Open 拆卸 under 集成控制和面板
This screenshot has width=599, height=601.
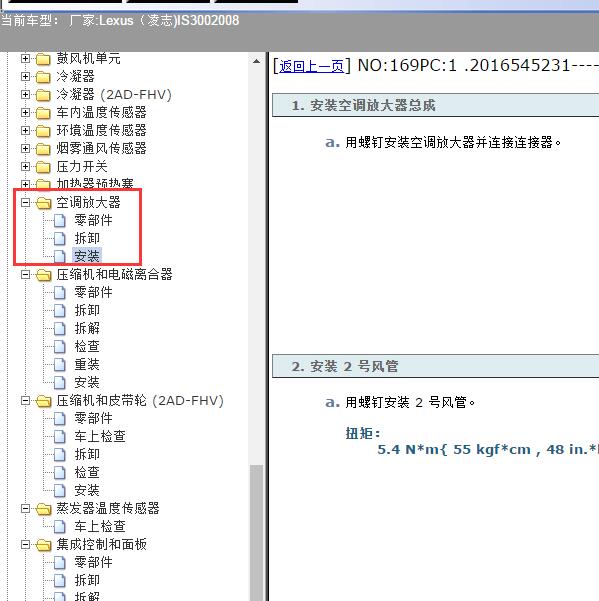(x=87, y=580)
